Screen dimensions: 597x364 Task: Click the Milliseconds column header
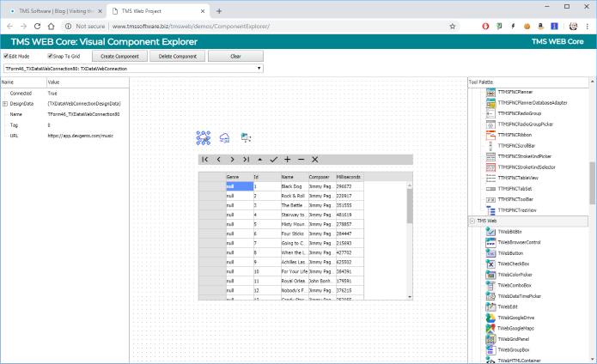pos(350,177)
